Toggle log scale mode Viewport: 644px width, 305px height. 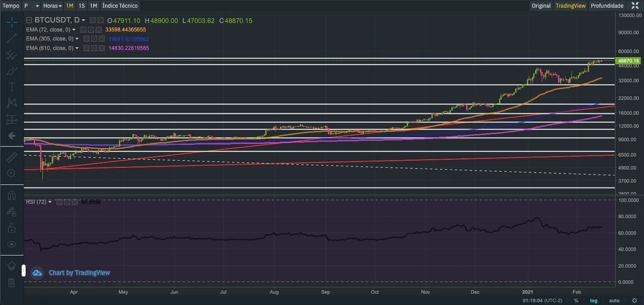(594, 300)
